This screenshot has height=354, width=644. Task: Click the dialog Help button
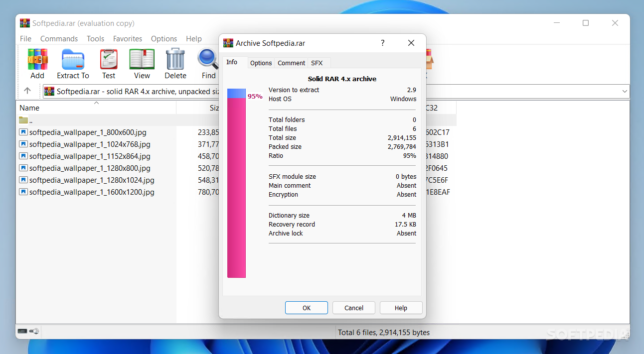pos(401,308)
